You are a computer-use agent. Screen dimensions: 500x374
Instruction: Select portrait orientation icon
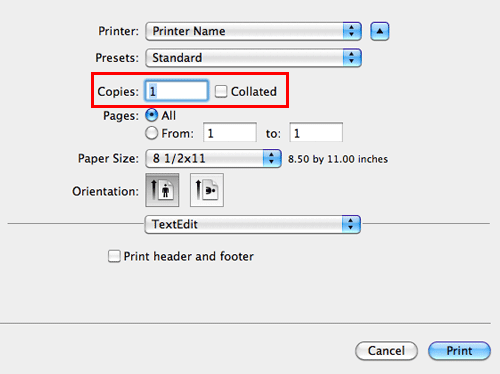(162, 190)
